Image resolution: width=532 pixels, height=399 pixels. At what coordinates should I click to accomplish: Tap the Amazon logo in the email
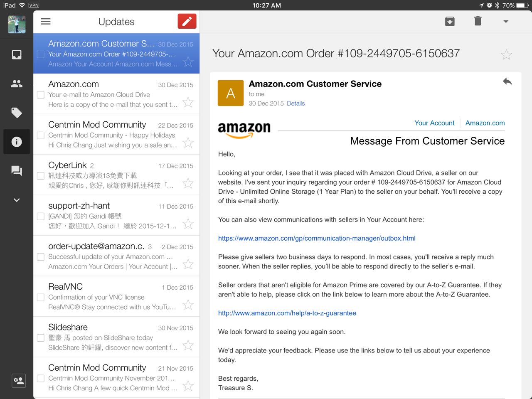244,130
